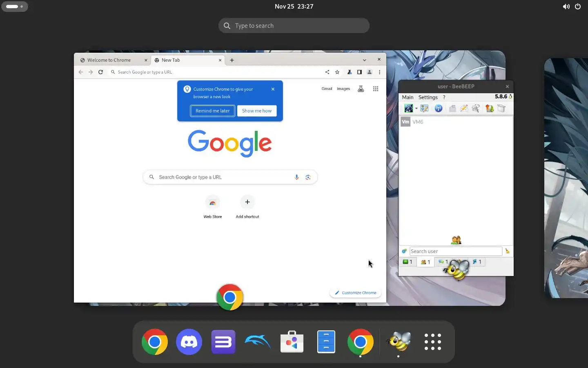
Task: Switch to the green users tab in BeeBEEP
Action: click(408, 262)
